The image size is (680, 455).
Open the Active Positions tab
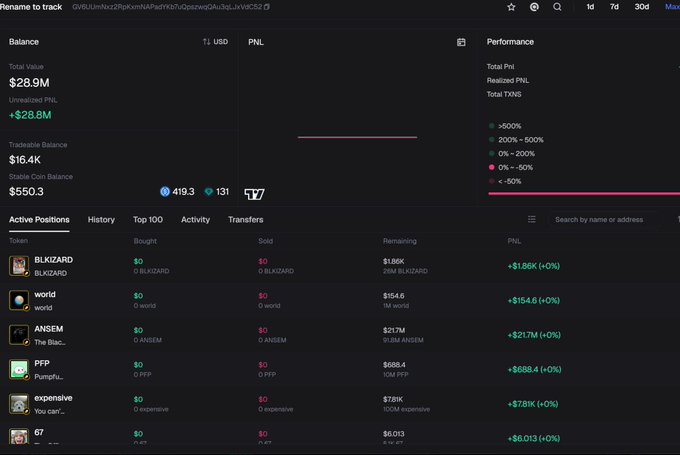pyautogui.click(x=39, y=220)
